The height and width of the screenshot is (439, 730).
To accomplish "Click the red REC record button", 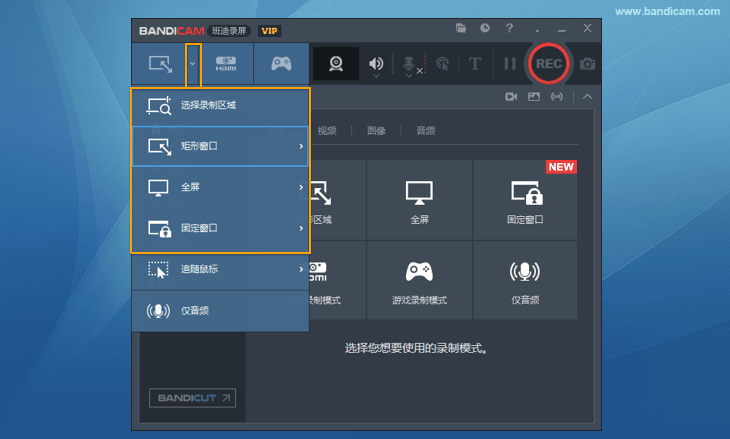I will (548, 64).
